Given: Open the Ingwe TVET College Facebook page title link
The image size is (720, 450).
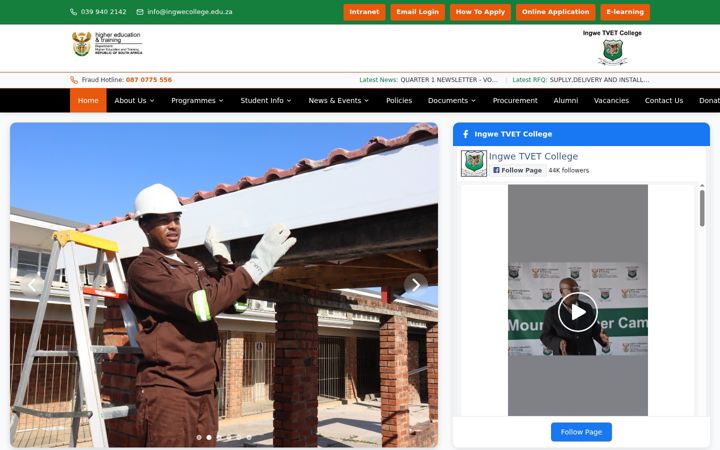Looking at the screenshot, I should 533,156.
